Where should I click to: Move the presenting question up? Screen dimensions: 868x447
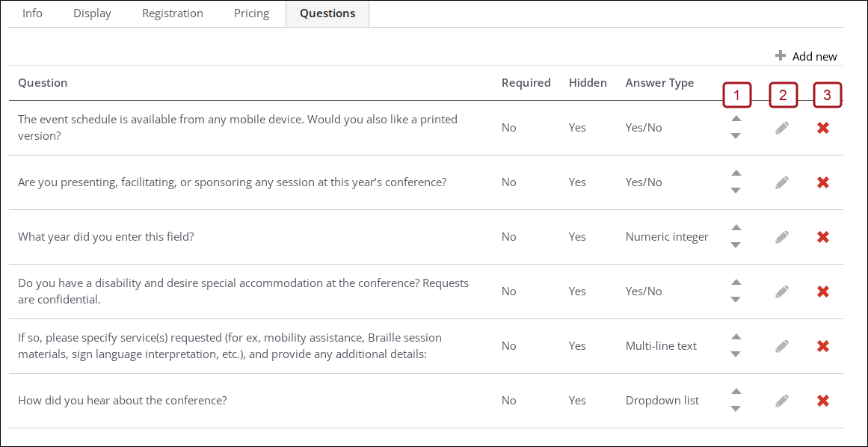(x=736, y=173)
